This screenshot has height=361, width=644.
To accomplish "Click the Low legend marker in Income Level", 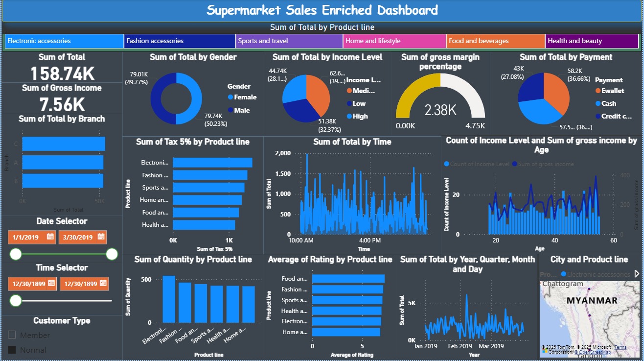I will [x=349, y=104].
